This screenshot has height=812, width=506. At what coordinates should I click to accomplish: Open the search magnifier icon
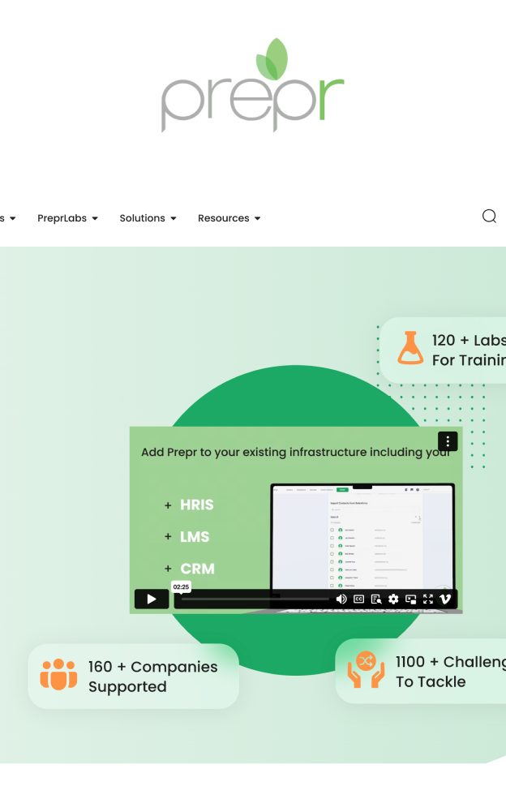click(x=489, y=216)
